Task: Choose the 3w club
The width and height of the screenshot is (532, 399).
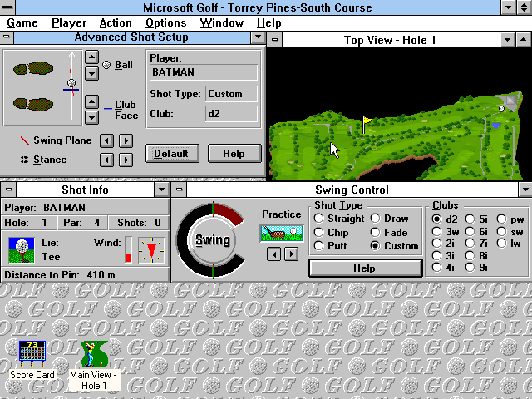Action: click(x=446, y=232)
